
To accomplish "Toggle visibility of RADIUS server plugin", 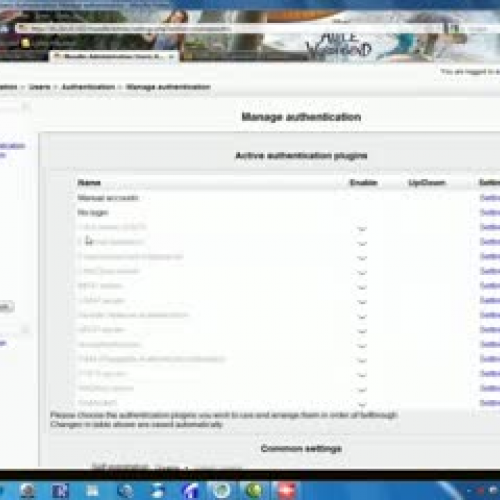I will point(362,390).
